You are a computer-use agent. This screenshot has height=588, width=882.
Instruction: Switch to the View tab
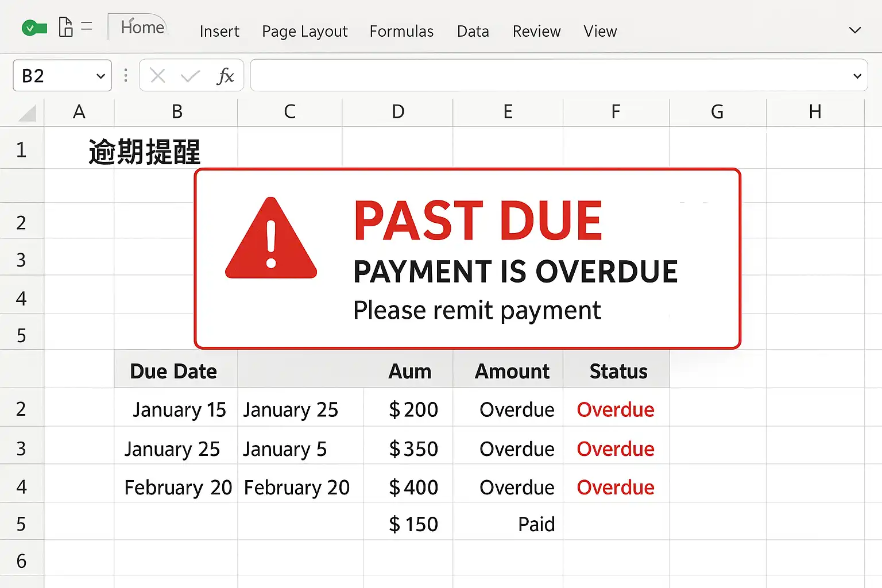click(600, 31)
